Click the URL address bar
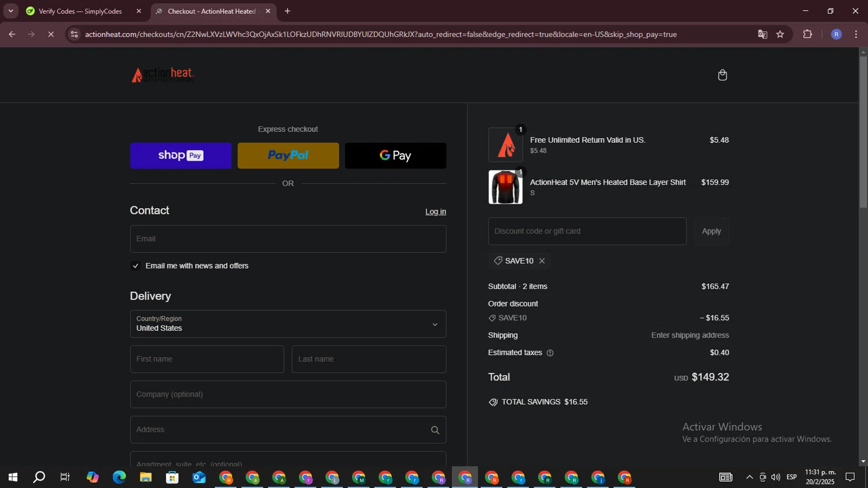Image resolution: width=868 pixels, height=488 pixels. pos(381,34)
